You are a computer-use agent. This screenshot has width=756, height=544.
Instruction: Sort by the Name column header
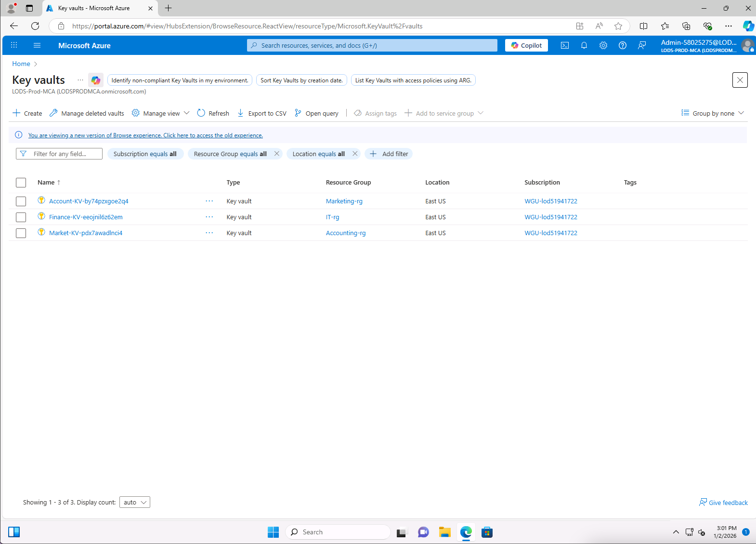click(49, 183)
